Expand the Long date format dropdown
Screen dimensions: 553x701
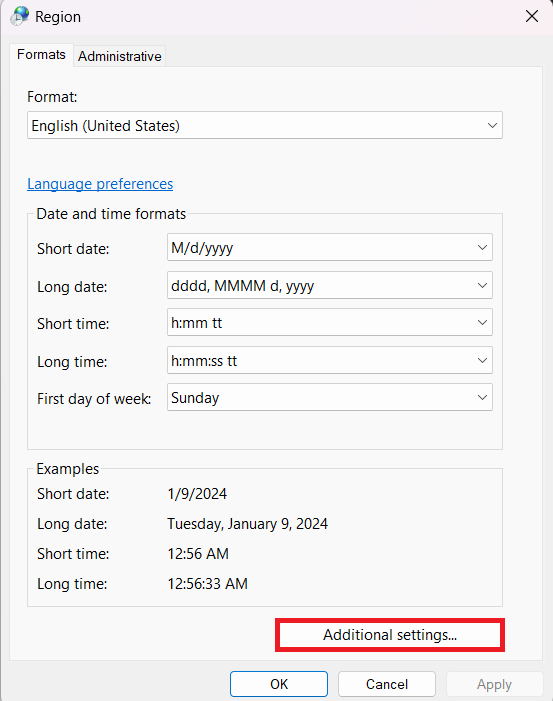pyautogui.click(x=482, y=285)
